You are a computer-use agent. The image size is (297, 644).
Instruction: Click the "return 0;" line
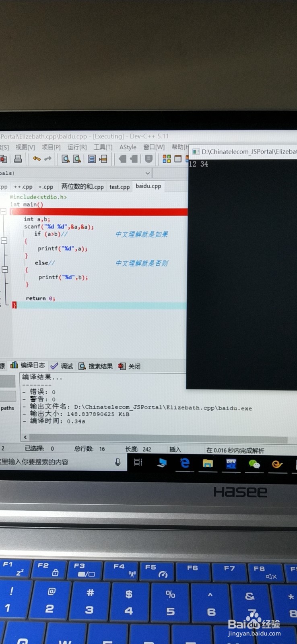[40, 298]
